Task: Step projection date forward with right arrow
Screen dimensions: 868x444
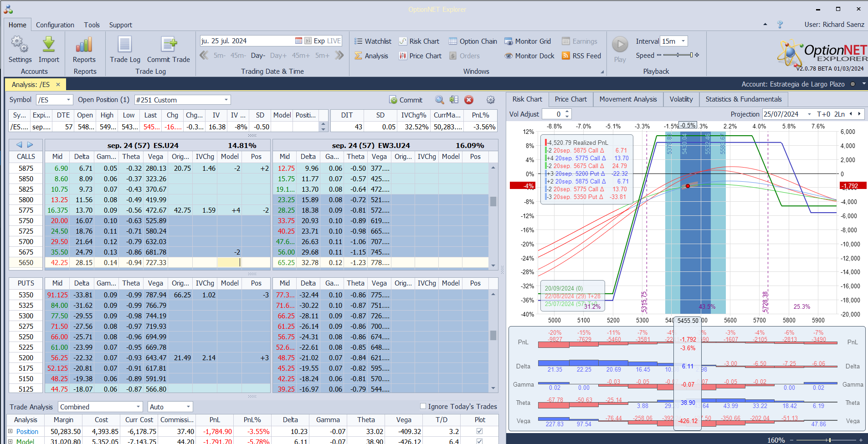Action: pyautogui.click(x=859, y=114)
